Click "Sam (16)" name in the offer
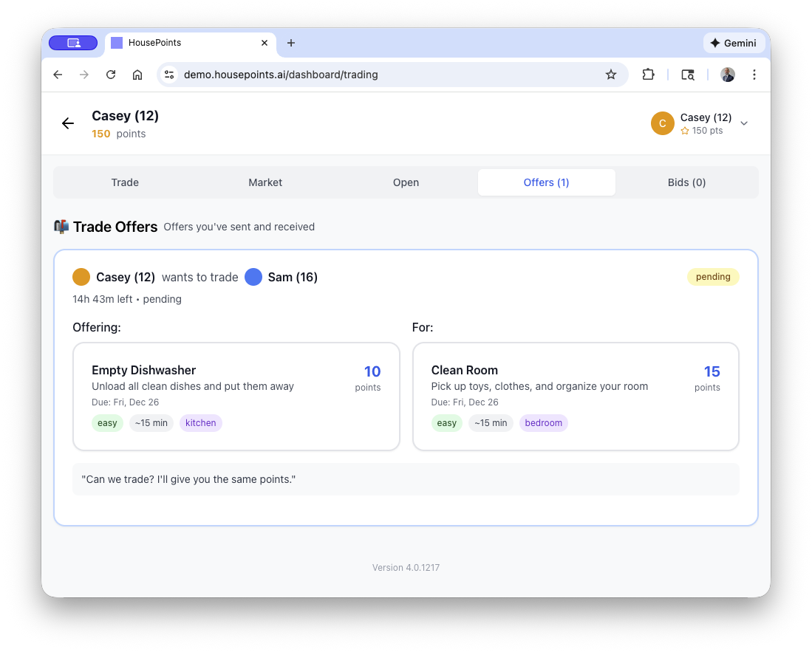Viewport: 812px width, 652px height. (293, 278)
